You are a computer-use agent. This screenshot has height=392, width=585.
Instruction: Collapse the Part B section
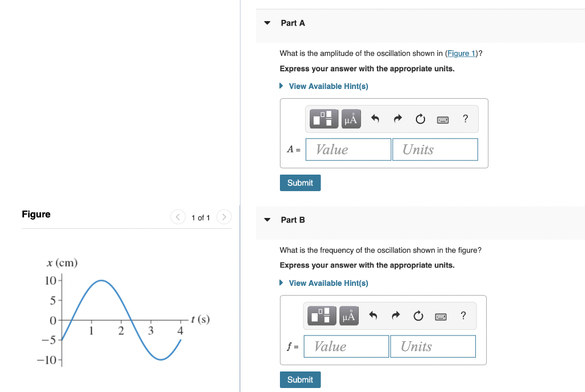267,220
